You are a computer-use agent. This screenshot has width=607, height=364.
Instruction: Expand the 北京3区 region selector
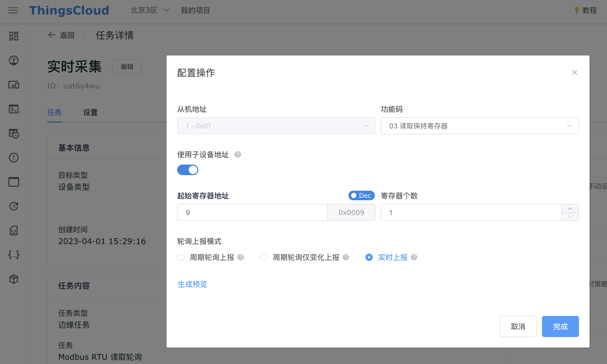click(150, 10)
